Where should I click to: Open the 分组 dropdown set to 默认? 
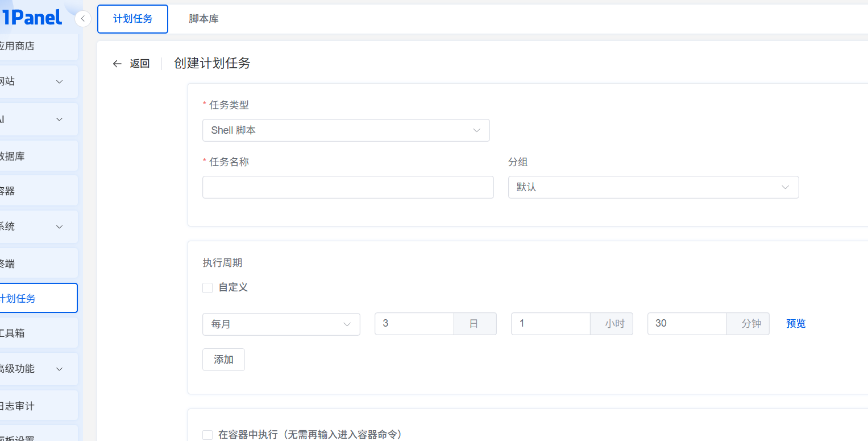[653, 187]
